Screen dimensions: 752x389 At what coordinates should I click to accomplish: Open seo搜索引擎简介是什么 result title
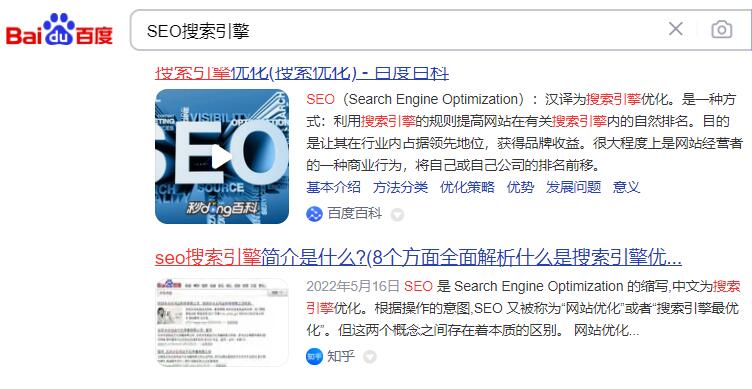tap(418, 258)
